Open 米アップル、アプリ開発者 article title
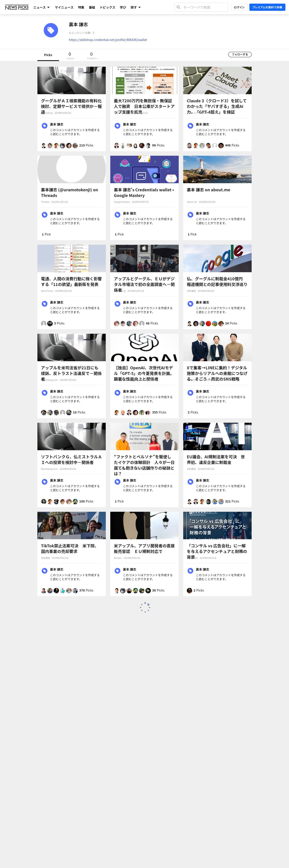This screenshot has width=289, height=868. click(x=144, y=548)
